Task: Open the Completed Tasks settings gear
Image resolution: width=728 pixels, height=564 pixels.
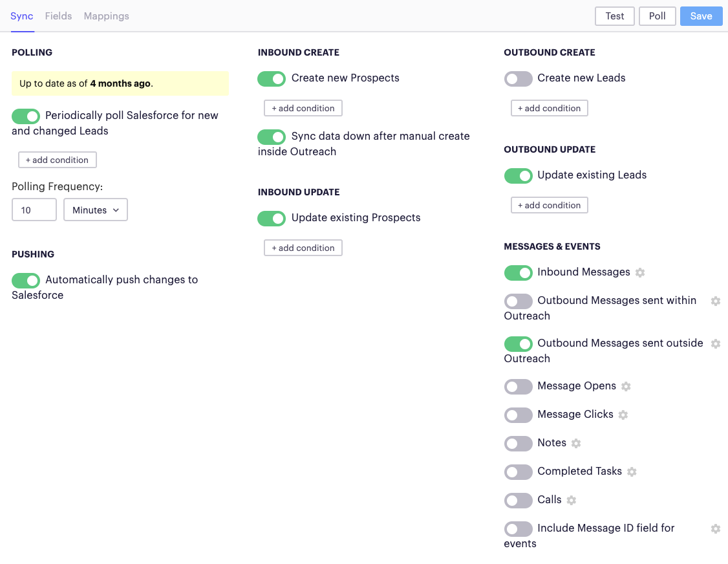Action: pyautogui.click(x=632, y=472)
